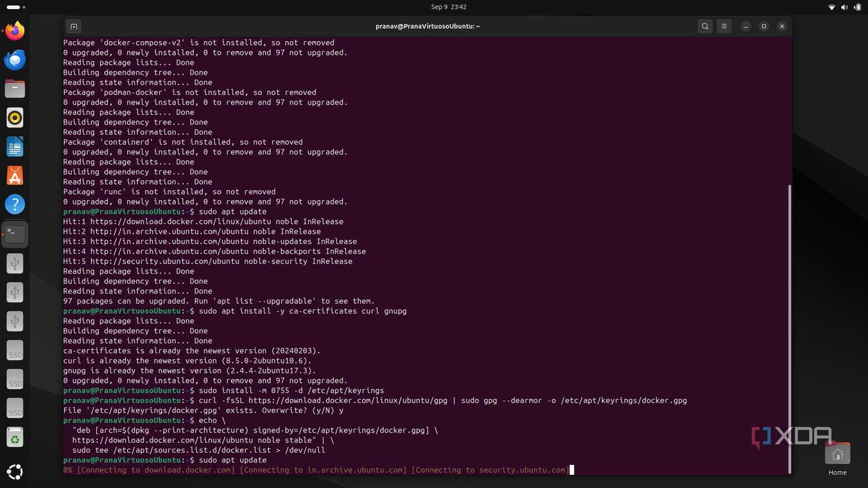
Task: Open the Trash from the dock
Action: [15, 438]
